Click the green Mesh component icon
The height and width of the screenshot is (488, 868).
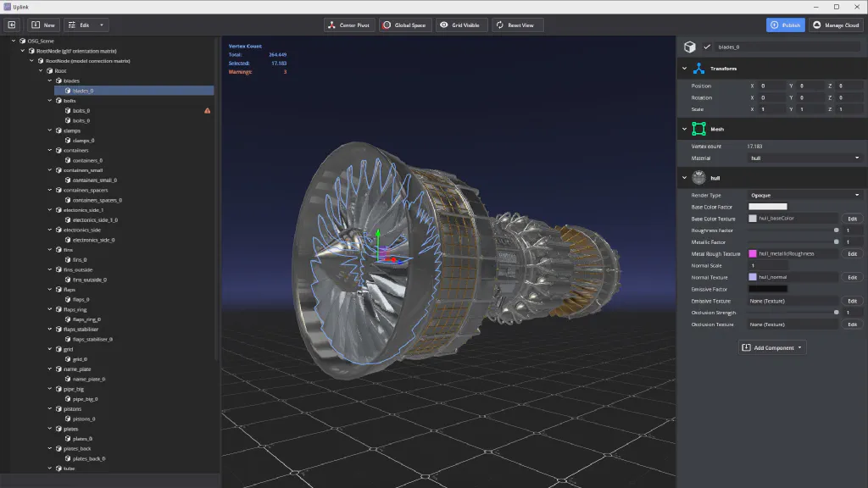(698, 129)
